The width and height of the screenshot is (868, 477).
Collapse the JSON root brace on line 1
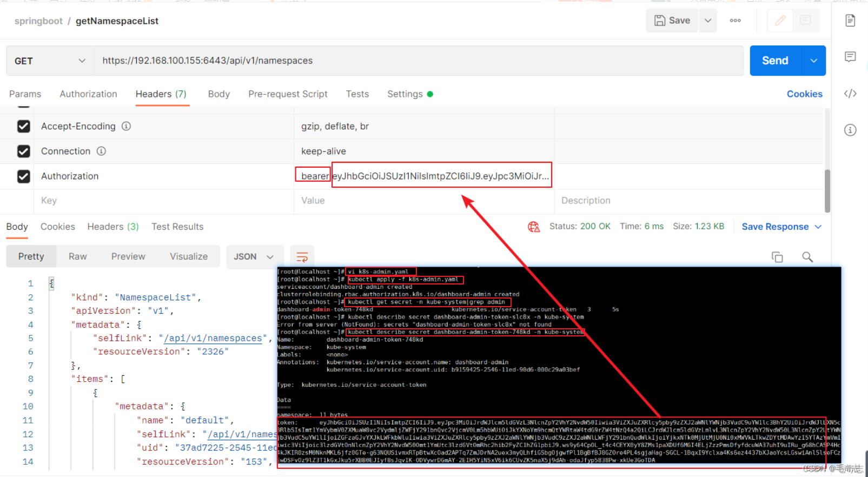coord(52,283)
